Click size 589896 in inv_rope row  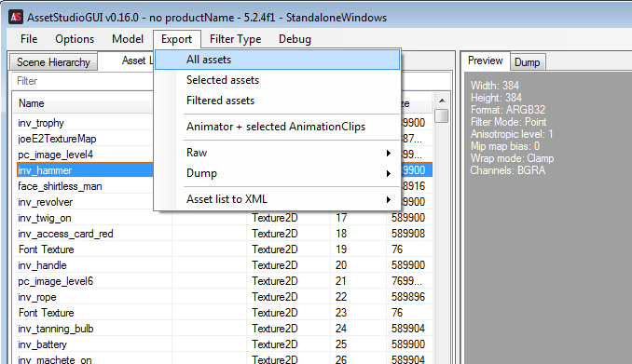click(x=408, y=297)
